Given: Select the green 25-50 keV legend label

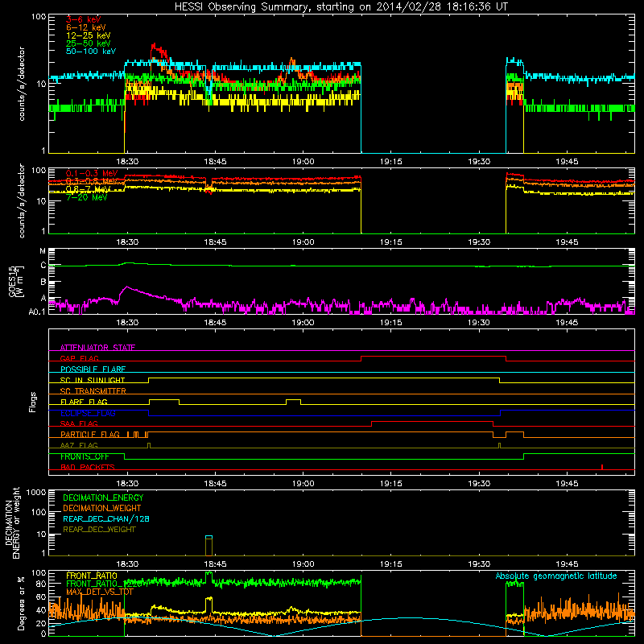Looking at the screenshot, I should [89, 43].
